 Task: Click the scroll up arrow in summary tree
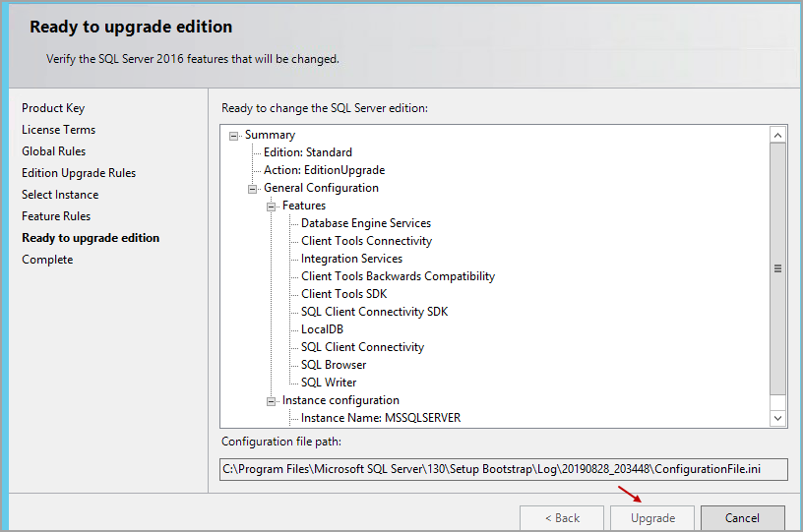coord(777,135)
